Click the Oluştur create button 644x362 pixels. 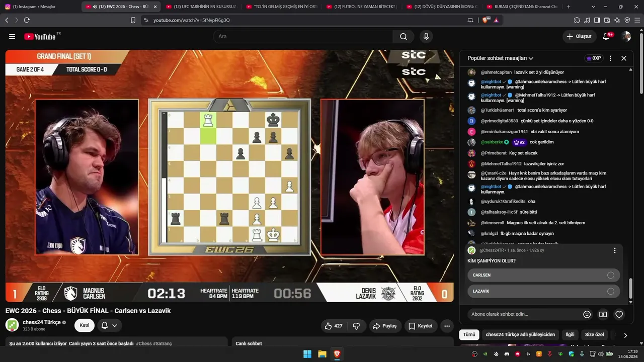pyautogui.click(x=579, y=37)
